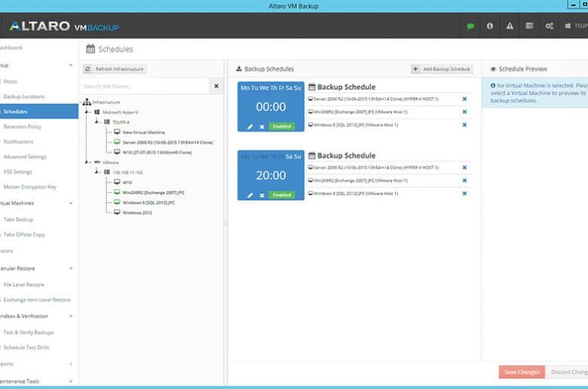Viewport: 588px width, 389px height.
Task: Delete the 00:00 schedule X icon
Action: tap(262, 127)
